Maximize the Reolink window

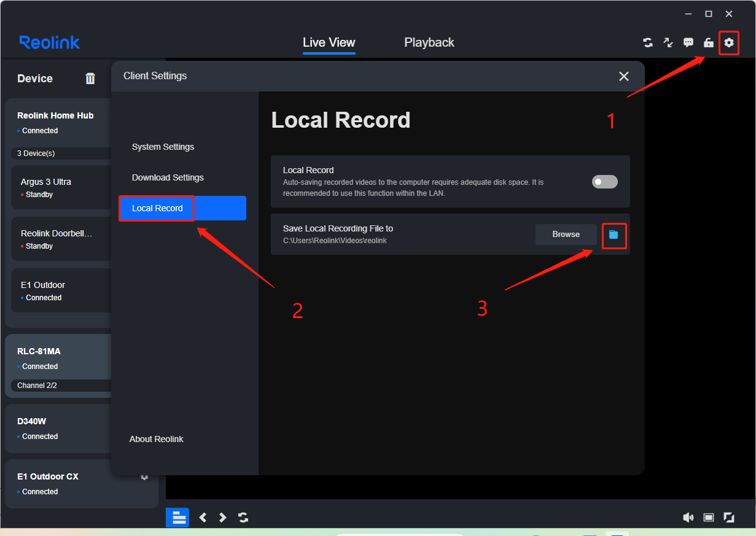(708, 14)
